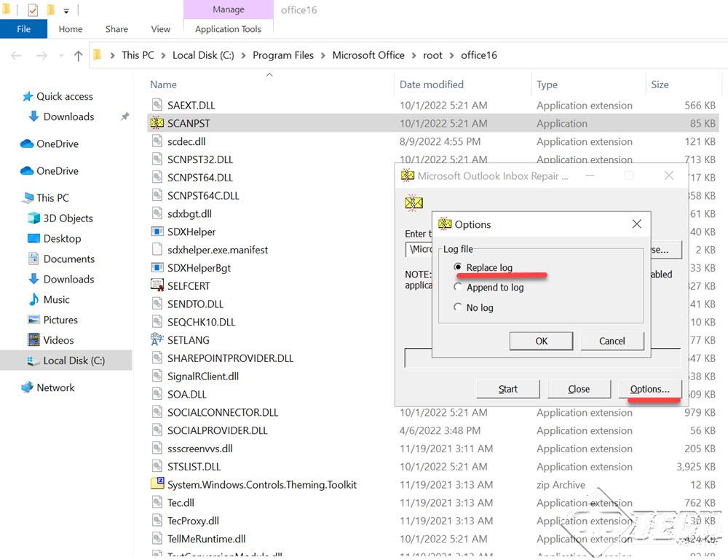
Task: Go back with the left arrow
Action: (x=16, y=56)
